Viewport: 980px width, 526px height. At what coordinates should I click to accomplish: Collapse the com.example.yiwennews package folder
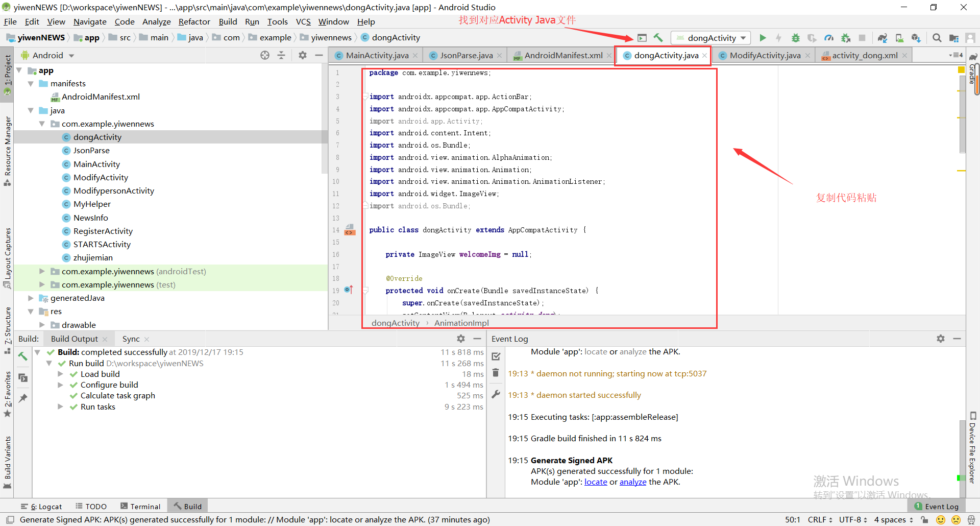(x=43, y=124)
